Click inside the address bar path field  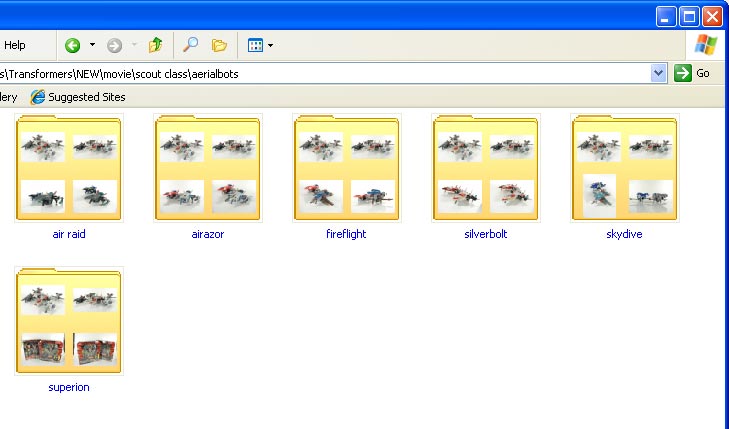coord(320,73)
